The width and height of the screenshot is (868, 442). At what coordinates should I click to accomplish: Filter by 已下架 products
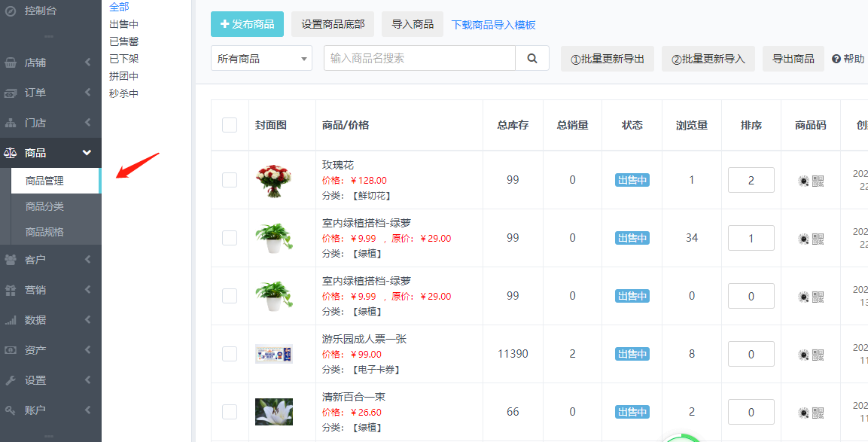124,59
